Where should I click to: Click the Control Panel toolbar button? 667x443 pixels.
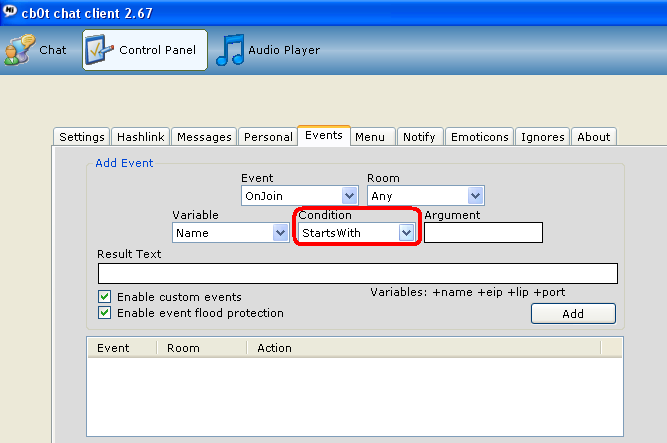coord(145,50)
